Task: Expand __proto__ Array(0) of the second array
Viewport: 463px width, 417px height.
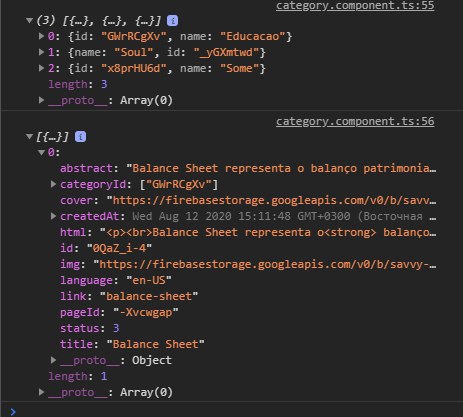Action: click(x=41, y=392)
